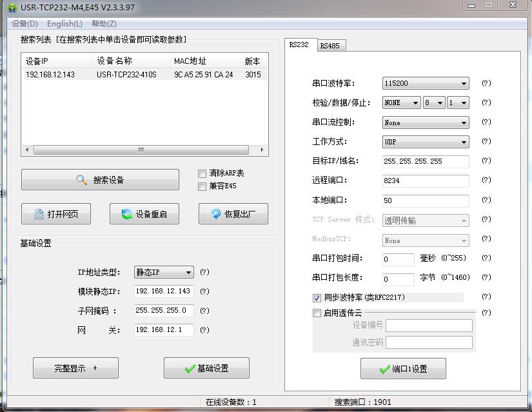The image size is (532, 412).
Task: Click the green checkmark on 基础设置 button
Action: pos(190,368)
